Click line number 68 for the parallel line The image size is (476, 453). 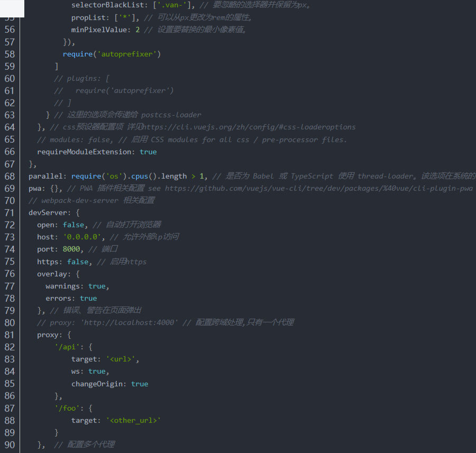(10, 177)
